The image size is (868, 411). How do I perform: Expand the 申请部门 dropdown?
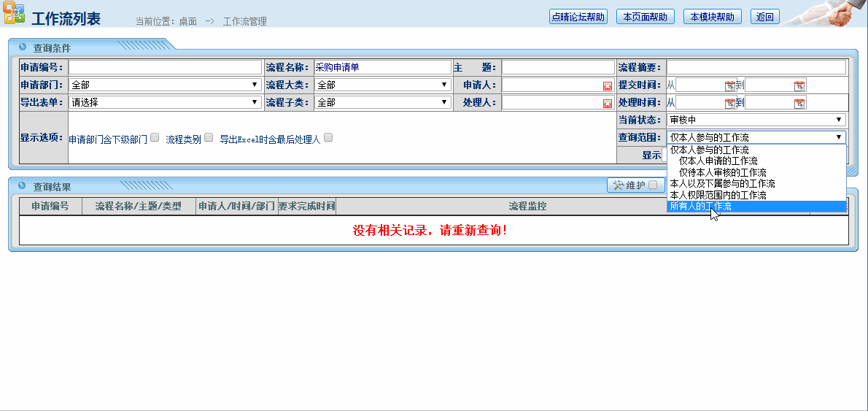click(x=165, y=85)
